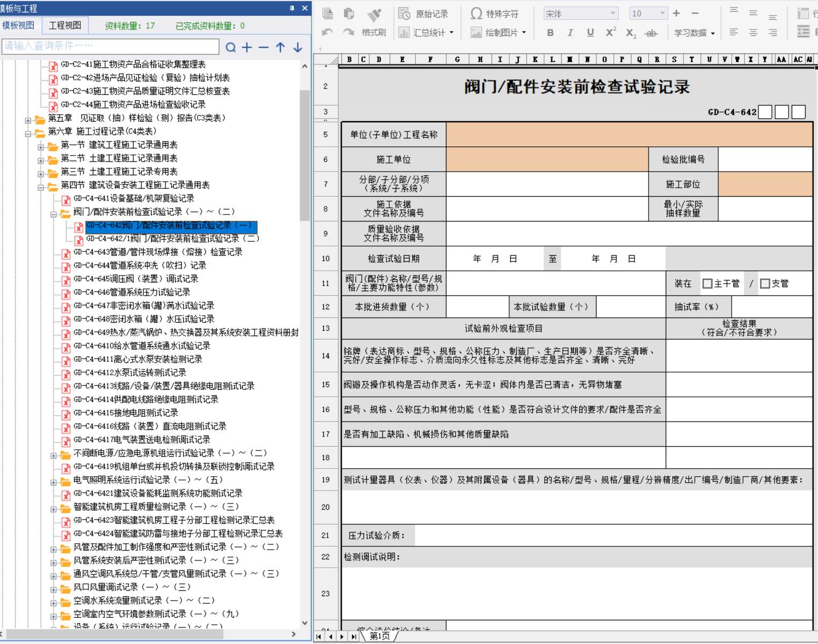This screenshot has width=818, height=644.
Task: Switch to the 模板视图 tab
Action: tap(18, 25)
